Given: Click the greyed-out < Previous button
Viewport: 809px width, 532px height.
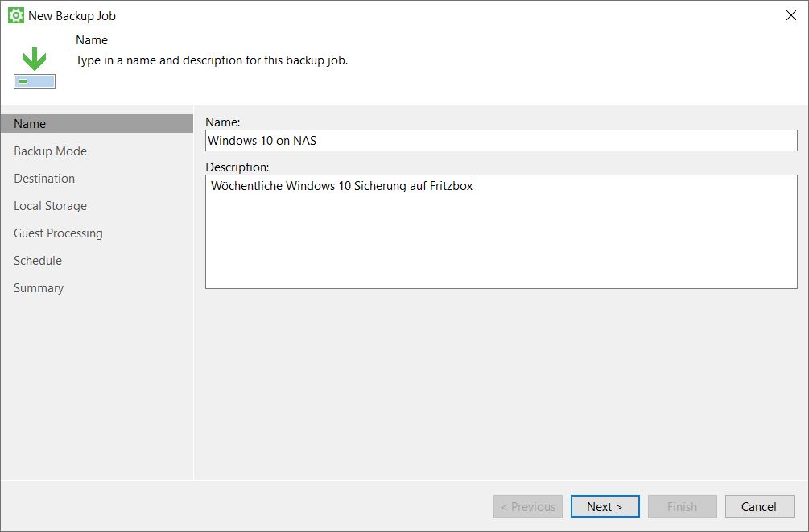Looking at the screenshot, I should tap(528, 506).
